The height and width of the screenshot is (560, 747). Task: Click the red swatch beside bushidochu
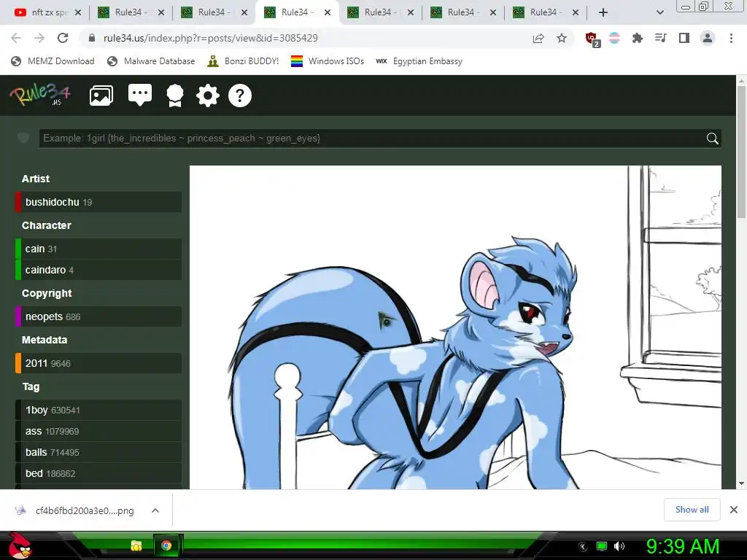(18, 202)
